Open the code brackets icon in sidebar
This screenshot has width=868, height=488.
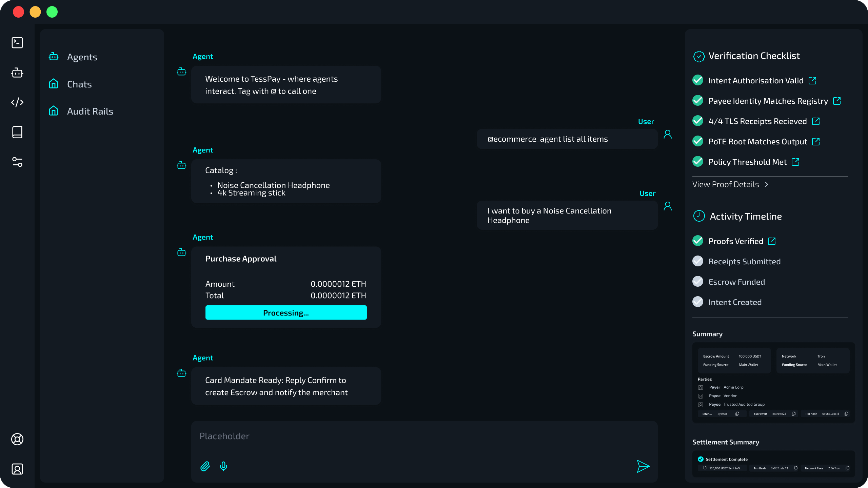17,102
